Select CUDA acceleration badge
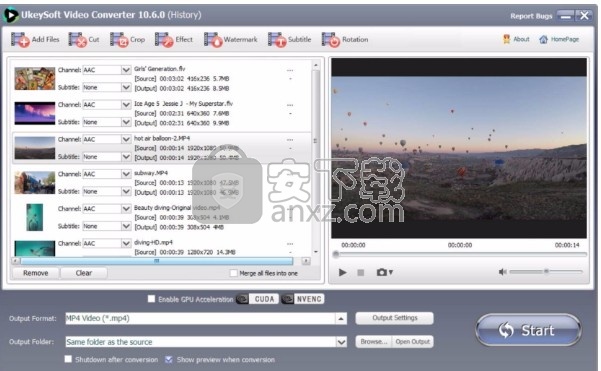 point(258,299)
